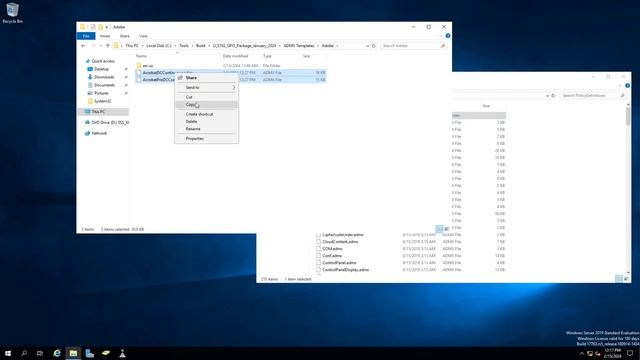Open Desktop in the navigation pane

[x=101, y=69]
